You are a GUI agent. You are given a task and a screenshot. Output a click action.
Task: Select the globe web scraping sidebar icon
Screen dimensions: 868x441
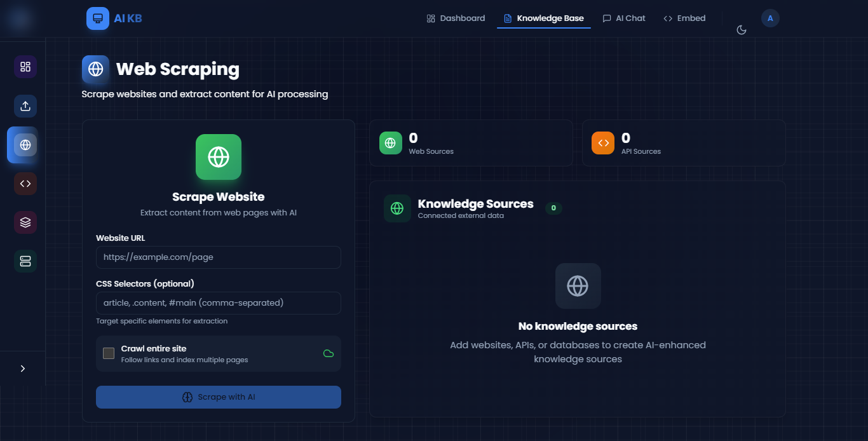[x=25, y=145]
